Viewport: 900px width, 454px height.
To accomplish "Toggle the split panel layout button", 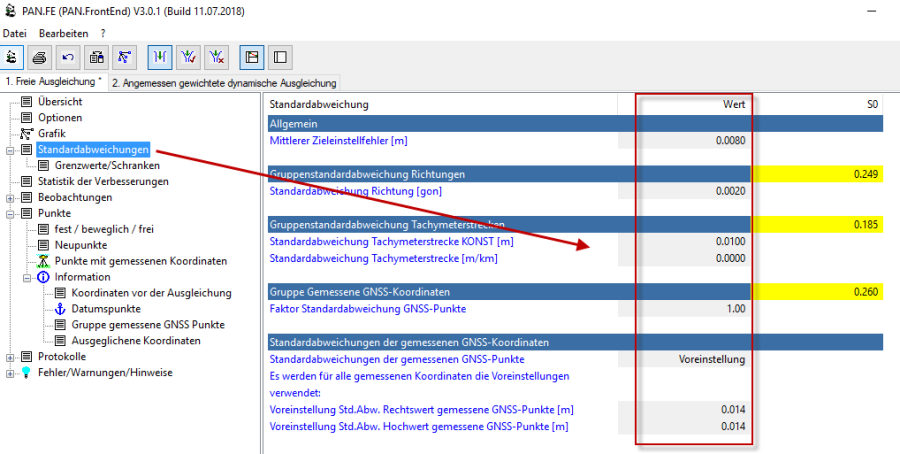I will (252, 57).
